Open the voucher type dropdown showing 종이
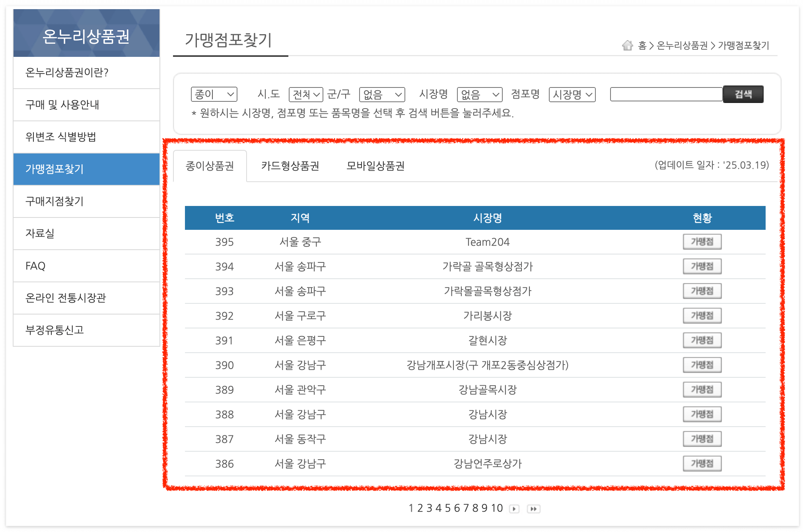Image resolution: width=805 pixels, height=532 pixels. tap(214, 94)
